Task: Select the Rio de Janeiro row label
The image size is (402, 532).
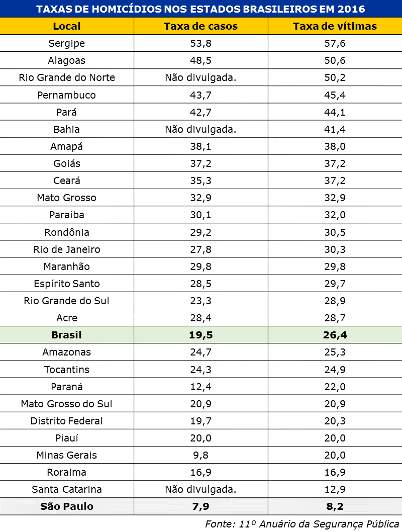Action: 67,249
